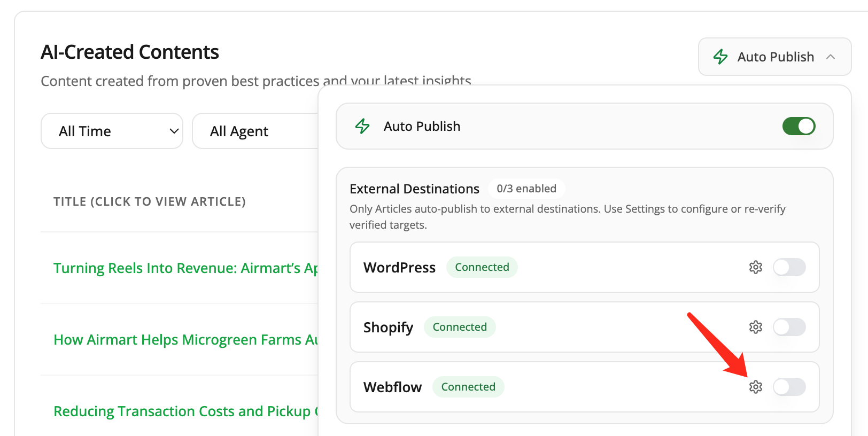The image size is (868, 436).
Task: Open Webflow destination settings gear
Action: click(755, 387)
